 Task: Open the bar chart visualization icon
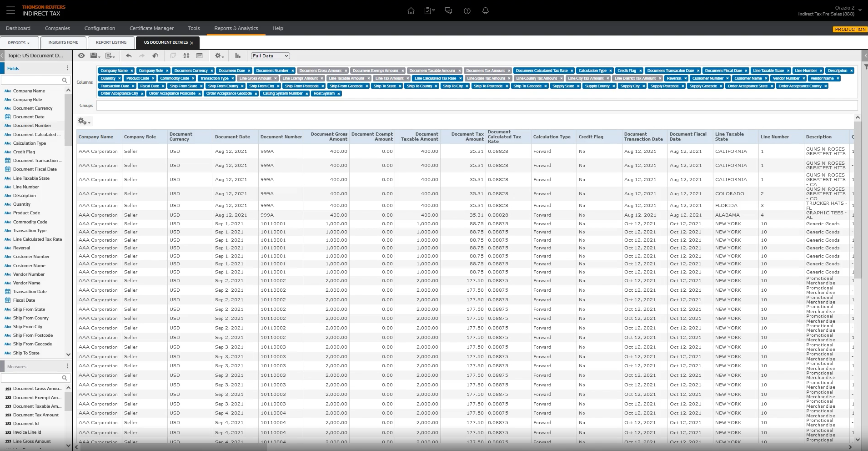click(238, 56)
